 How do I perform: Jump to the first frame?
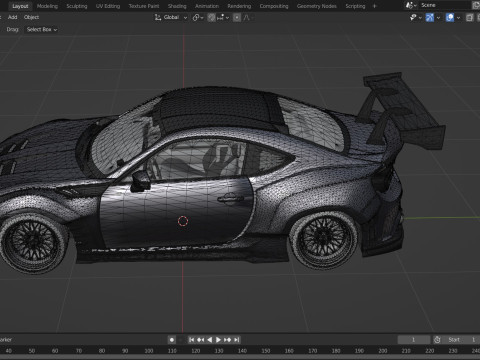click(191, 340)
